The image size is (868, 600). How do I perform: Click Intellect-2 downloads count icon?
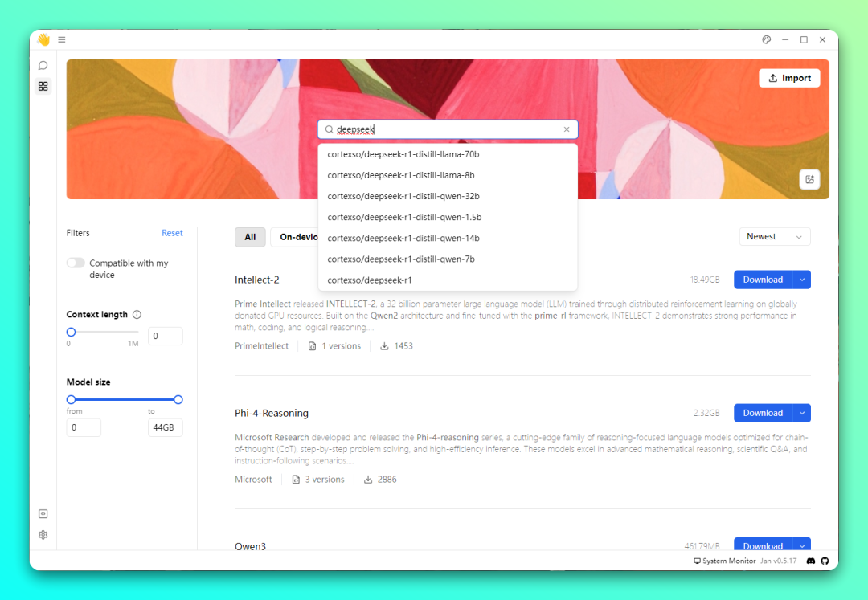pyautogui.click(x=384, y=346)
